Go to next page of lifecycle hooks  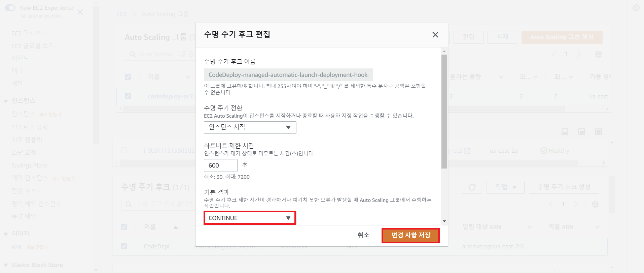pyautogui.click(x=575, y=204)
